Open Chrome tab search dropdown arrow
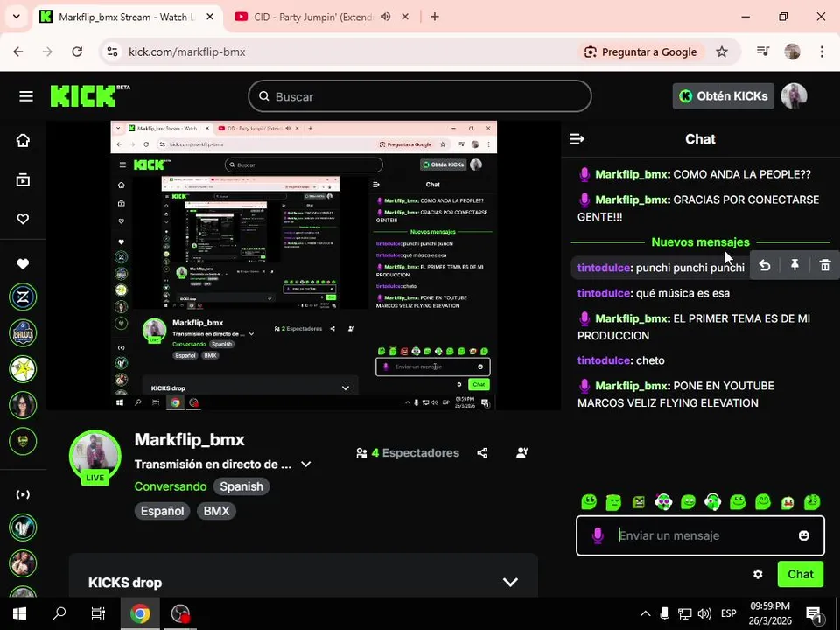Viewport: 840px width, 630px height. 17,17
